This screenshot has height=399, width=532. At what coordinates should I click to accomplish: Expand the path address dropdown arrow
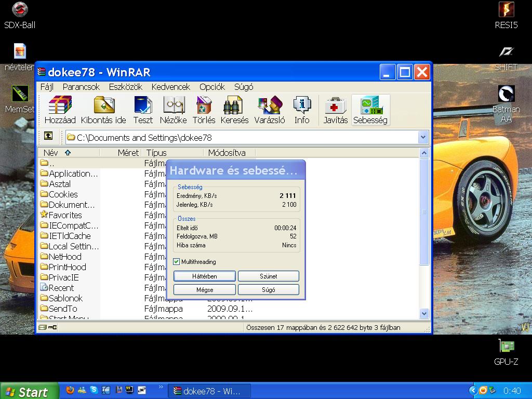[423, 138]
